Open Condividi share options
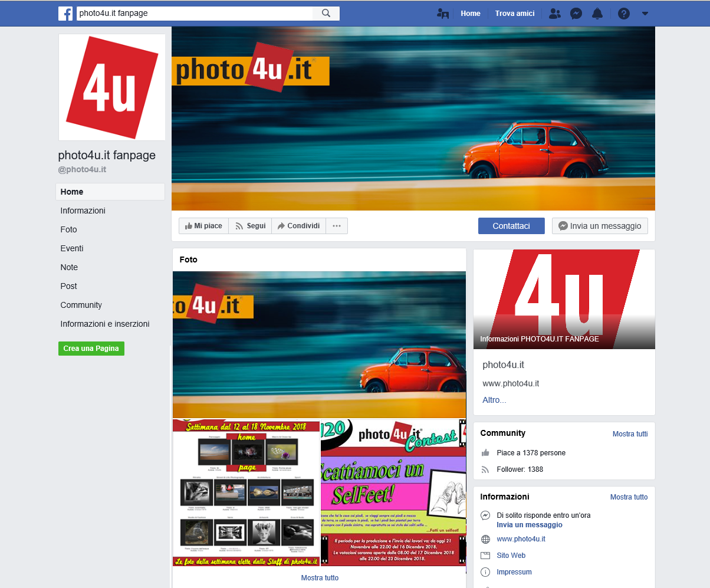The height and width of the screenshot is (588, 710). click(x=298, y=226)
